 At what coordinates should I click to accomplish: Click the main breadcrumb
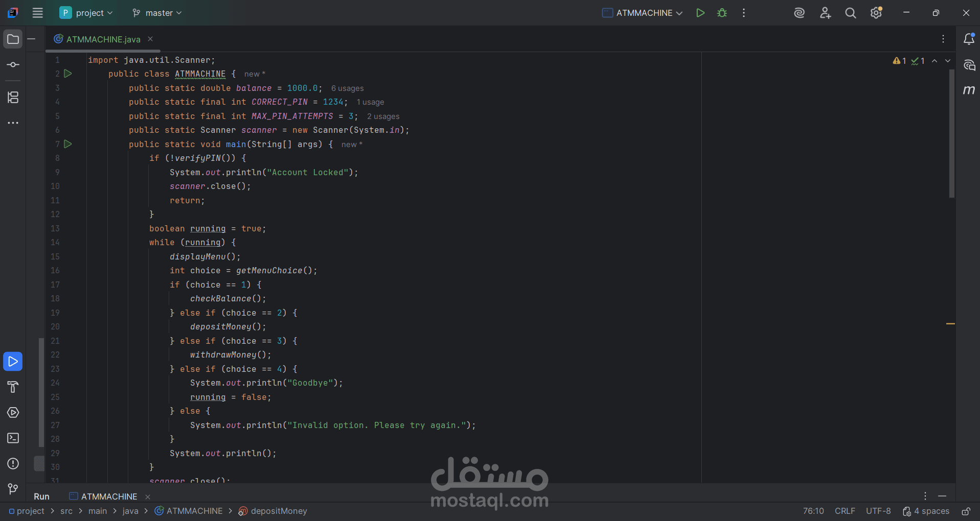pyautogui.click(x=98, y=511)
